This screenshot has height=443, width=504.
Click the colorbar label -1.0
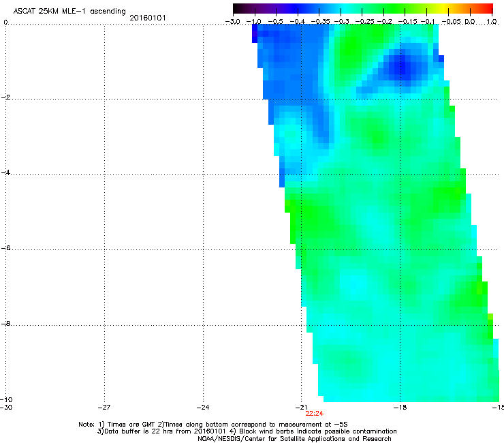(x=253, y=22)
